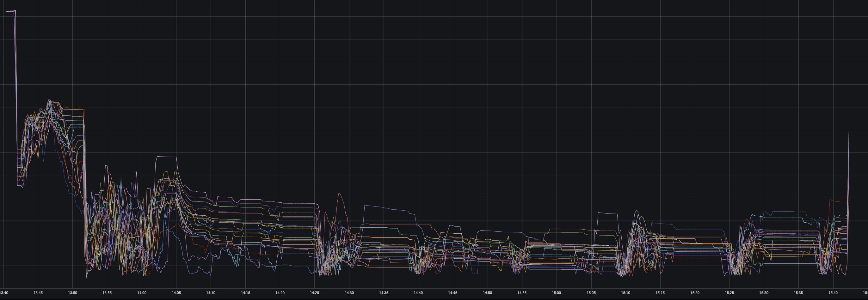The image size is (868, 300).
Task: Click the 14:15 axis label
Action: [x=245, y=293]
